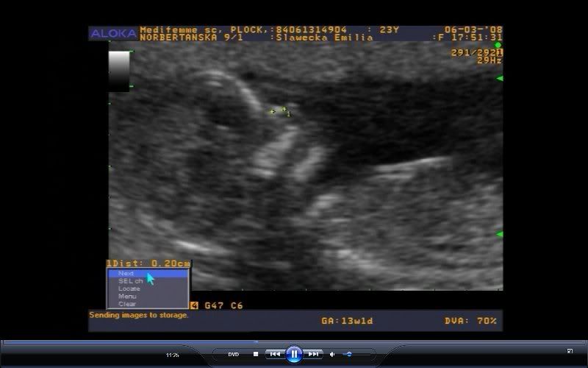This screenshot has height=368, width=588.
Task: Click the patient ID 84061314904
Action: tap(311, 29)
